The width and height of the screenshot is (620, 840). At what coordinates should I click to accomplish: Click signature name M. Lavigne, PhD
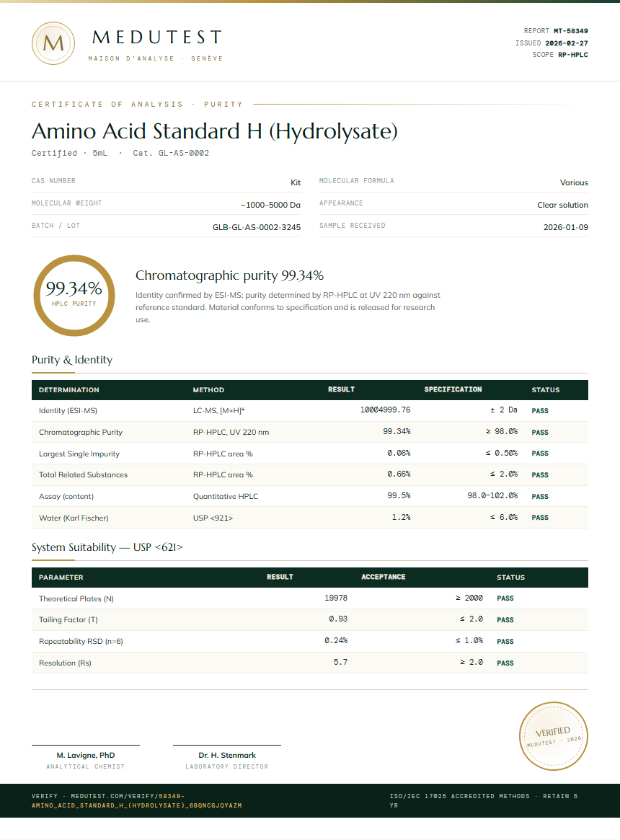pos(86,756)
